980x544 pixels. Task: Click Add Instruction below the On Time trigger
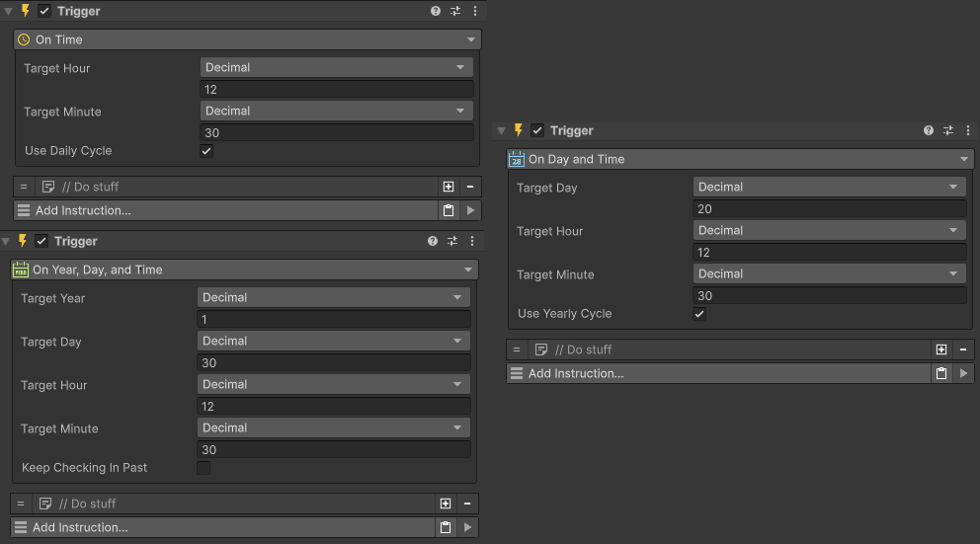pyautogui.click(x=225, y=210)
